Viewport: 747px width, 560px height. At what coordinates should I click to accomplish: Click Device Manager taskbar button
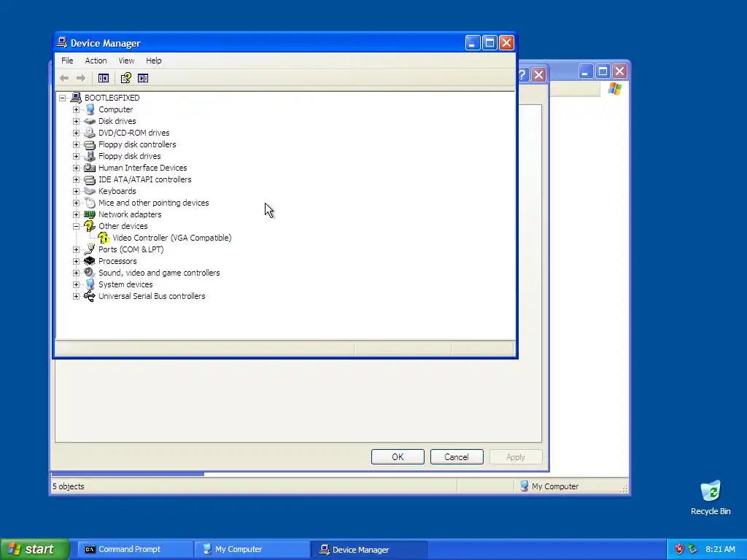tap(368, 549)
